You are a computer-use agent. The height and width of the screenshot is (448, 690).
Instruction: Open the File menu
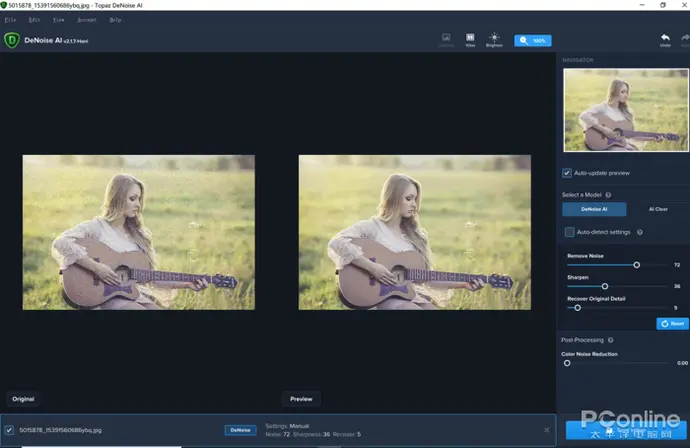pyautogui.click(x=10, y=20)
